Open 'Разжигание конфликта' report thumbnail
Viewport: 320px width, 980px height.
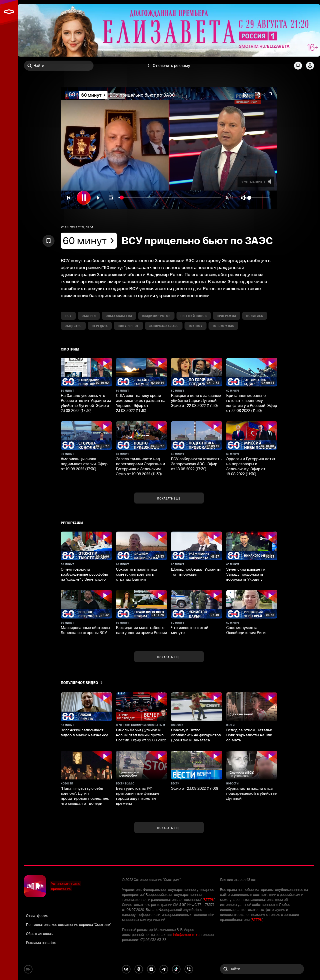(196, 546)
